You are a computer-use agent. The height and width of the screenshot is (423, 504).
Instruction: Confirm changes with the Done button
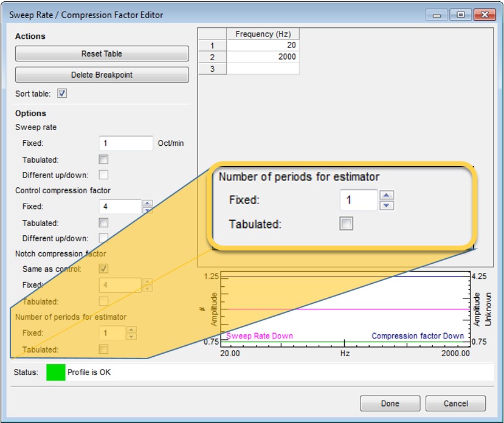(390, 404)
